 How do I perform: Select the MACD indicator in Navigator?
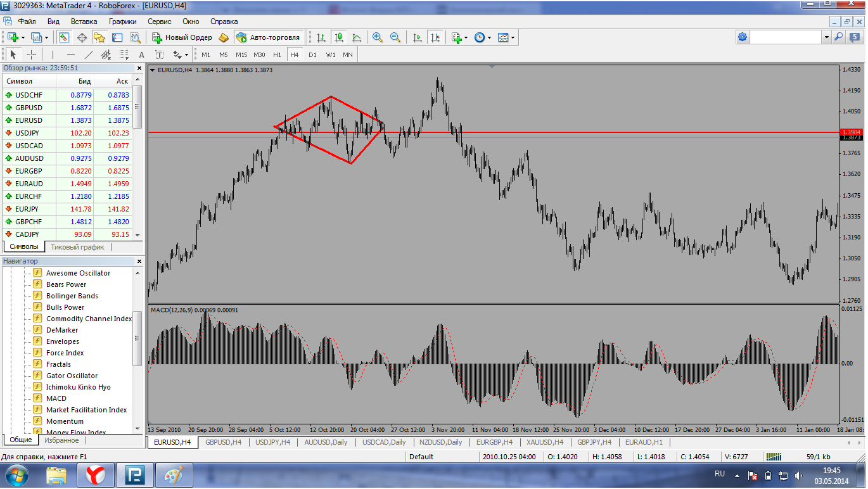(x=56, y=398)
